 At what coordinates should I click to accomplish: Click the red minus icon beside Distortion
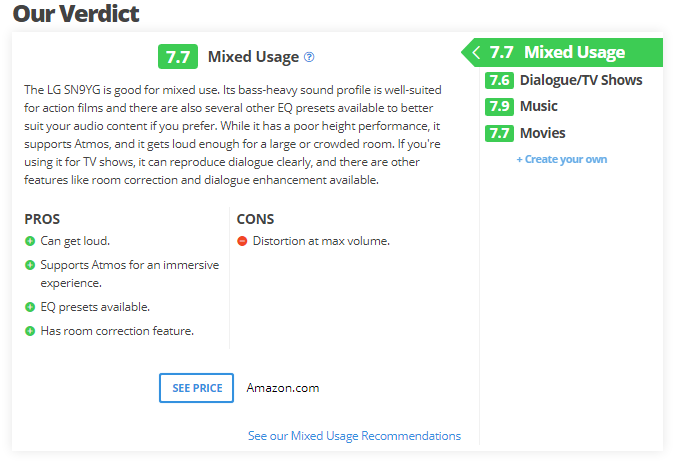(x=242, y=241)
